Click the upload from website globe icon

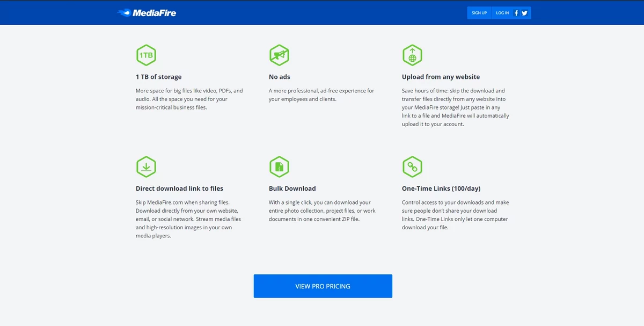[412, 55]
